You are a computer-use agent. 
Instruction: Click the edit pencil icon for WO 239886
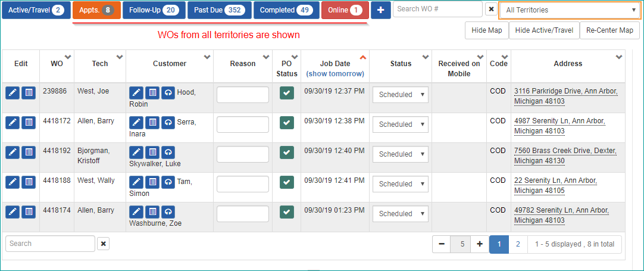point(12,92)
